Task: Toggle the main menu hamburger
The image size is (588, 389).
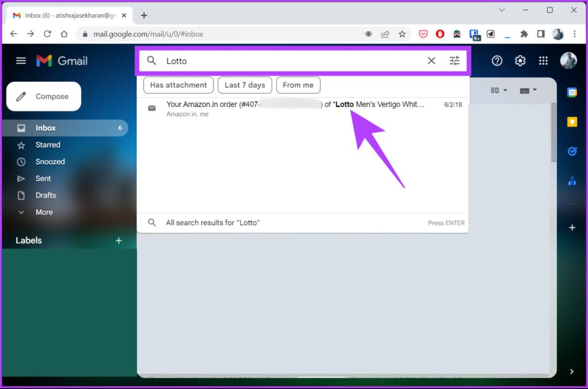Action: [21, 60]
